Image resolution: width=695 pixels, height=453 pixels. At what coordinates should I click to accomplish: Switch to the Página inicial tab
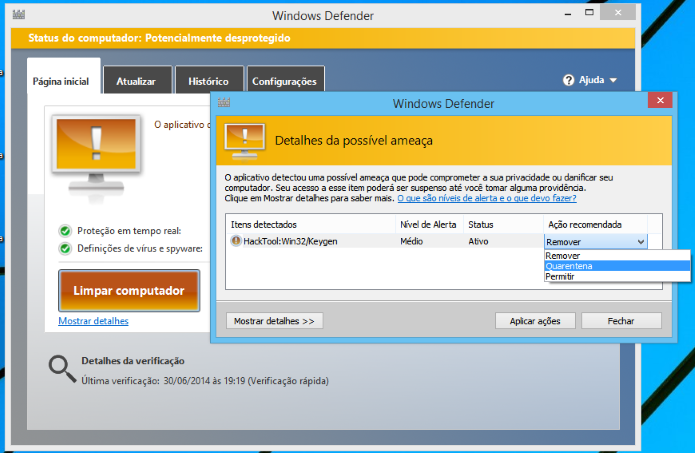(x=63, y=76)
